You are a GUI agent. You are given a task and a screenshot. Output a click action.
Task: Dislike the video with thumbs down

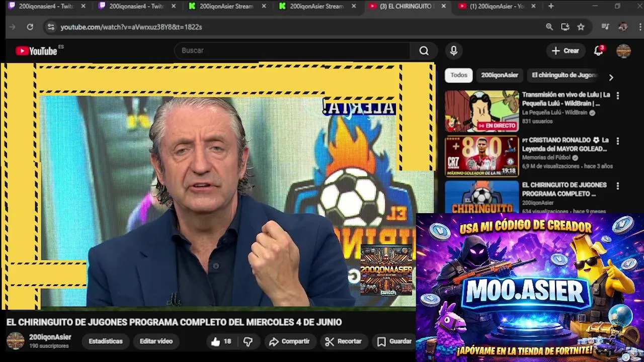coord(248,341)
